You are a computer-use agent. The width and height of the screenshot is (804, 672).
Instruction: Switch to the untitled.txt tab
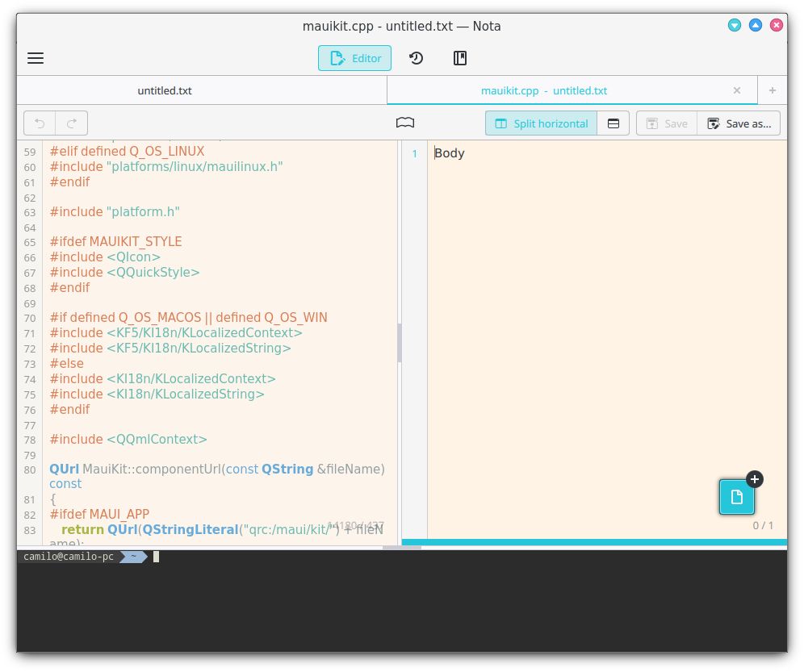pyautogui.click(x=165, y=90)
